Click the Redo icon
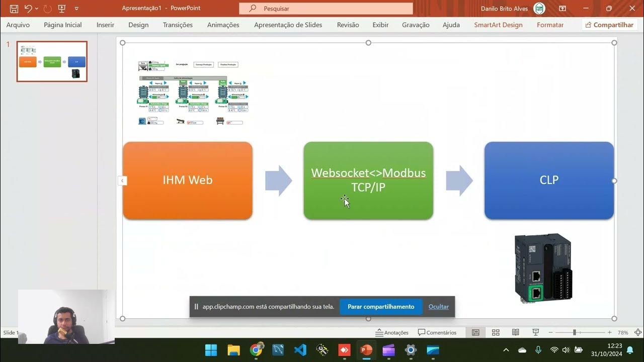Screen dimensions: 644x362 coord(48,9)
